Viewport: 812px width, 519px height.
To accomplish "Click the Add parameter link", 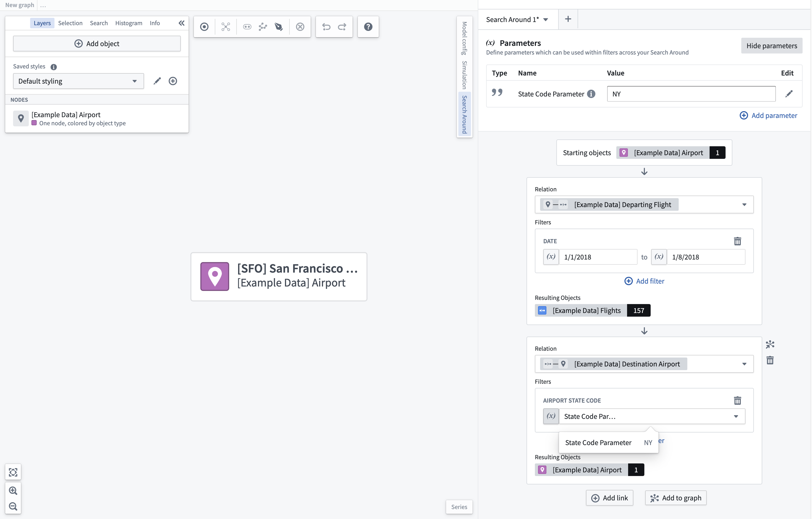I will 768,115.
